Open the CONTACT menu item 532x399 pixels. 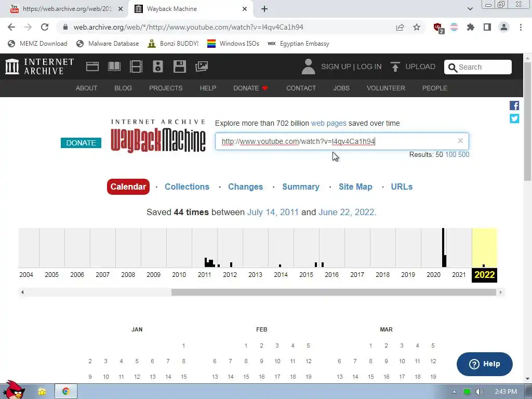pos(301,88)
